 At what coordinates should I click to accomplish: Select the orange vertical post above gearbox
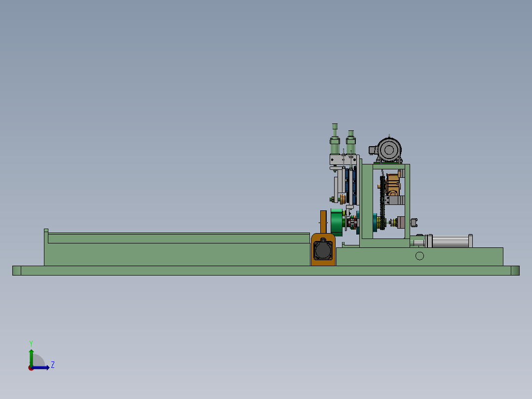click(323, 222)
